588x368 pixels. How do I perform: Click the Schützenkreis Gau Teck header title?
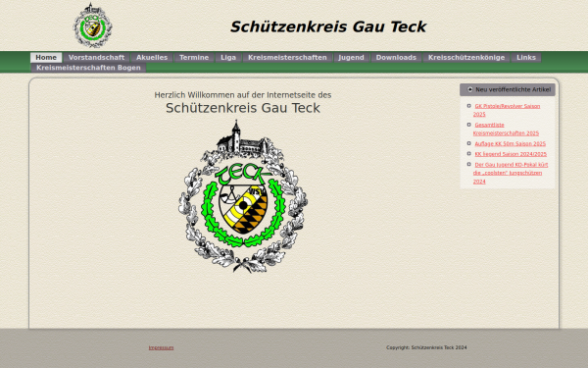tap(328, 26)
